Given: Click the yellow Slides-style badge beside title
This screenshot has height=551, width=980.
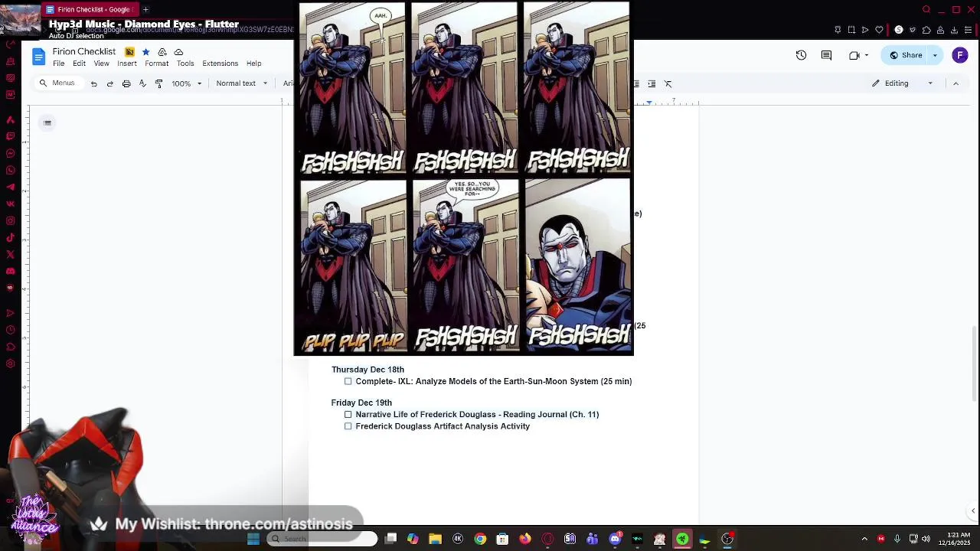Looking at the screenshot, I should pyautogui.click(x=129, y=52).
